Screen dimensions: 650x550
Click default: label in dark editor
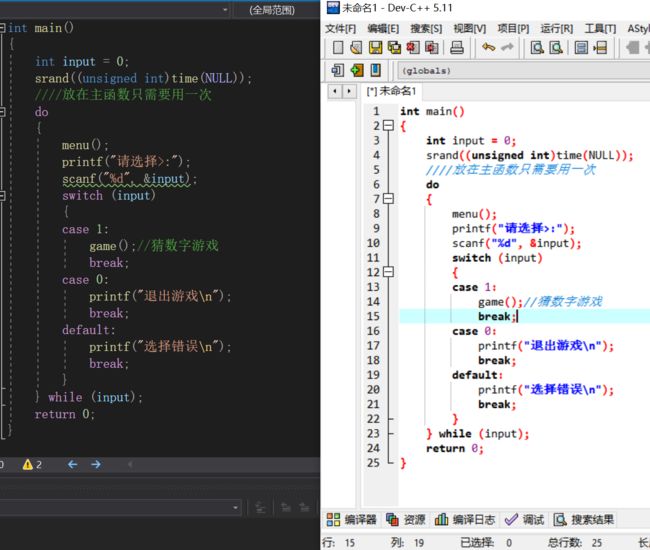[89, 330]
